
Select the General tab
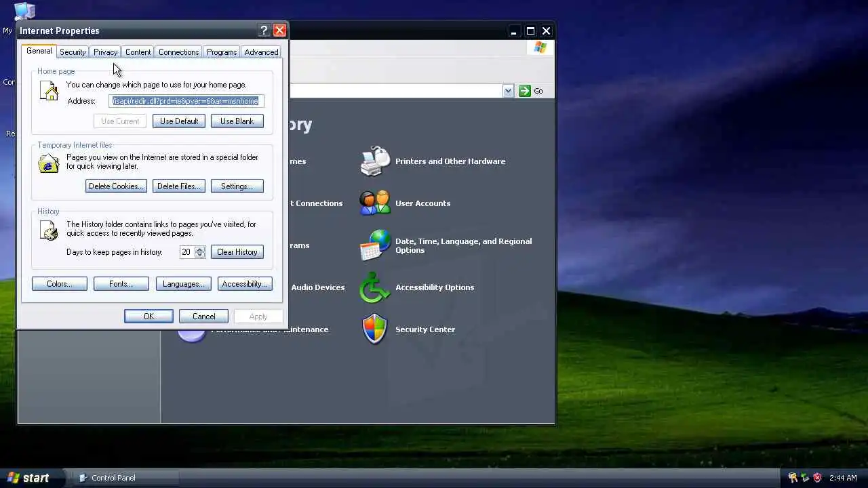pyautogui.click(x=39, y=51)
